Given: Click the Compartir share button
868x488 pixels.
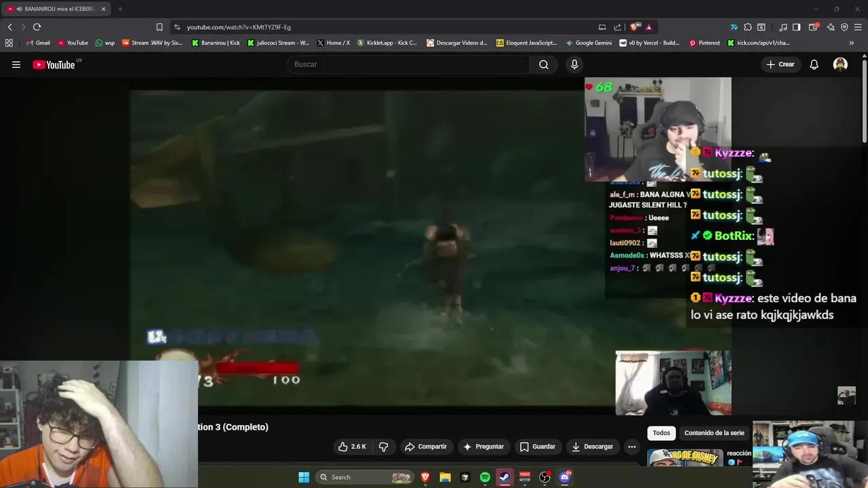Looking at the screenshot, I should click(426, 447).
